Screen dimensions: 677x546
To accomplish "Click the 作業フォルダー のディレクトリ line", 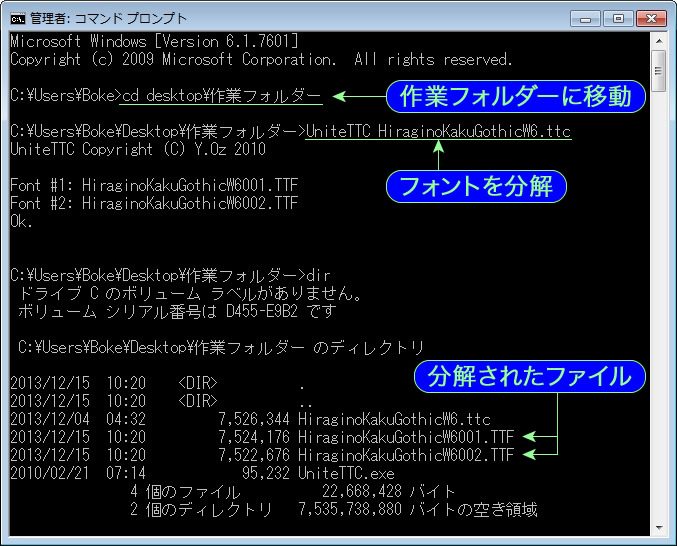I will click(x=221, y=347).
